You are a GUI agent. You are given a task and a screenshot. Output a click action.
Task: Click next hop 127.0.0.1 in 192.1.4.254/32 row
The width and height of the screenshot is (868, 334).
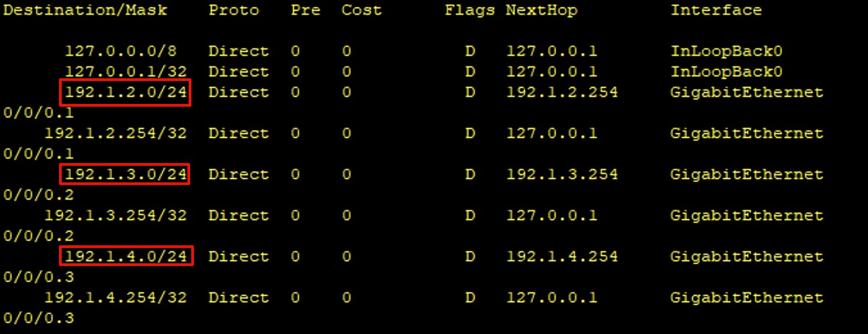552,298
